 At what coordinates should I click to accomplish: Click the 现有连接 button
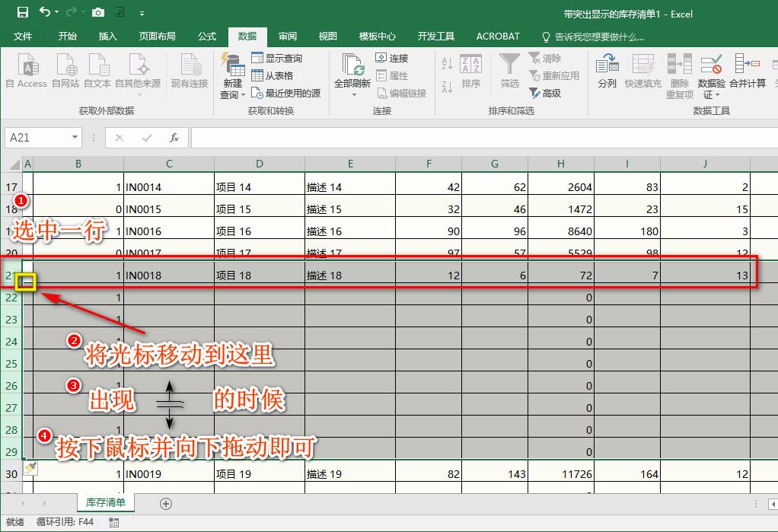(x=189, y=71)
